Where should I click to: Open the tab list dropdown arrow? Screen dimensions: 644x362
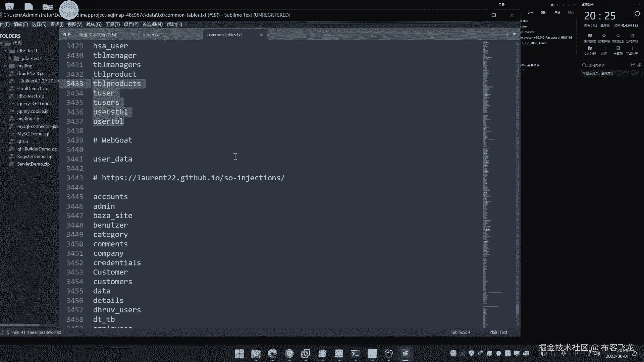(515, 34)
